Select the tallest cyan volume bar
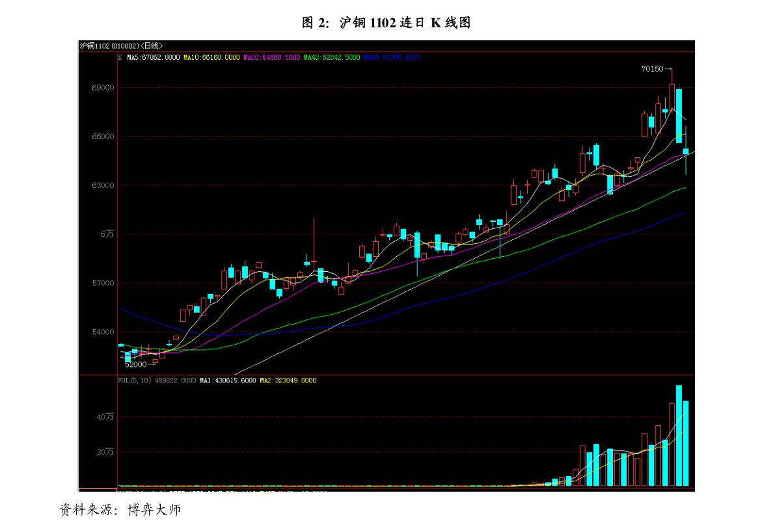This screenshot has height=532, width=775. pos(679,436)
